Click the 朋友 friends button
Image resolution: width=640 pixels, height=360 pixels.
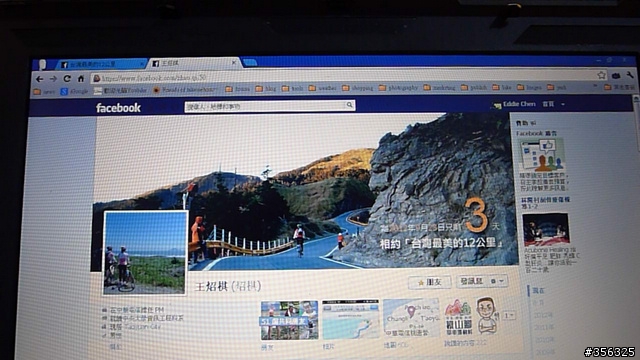coord(430,282)
